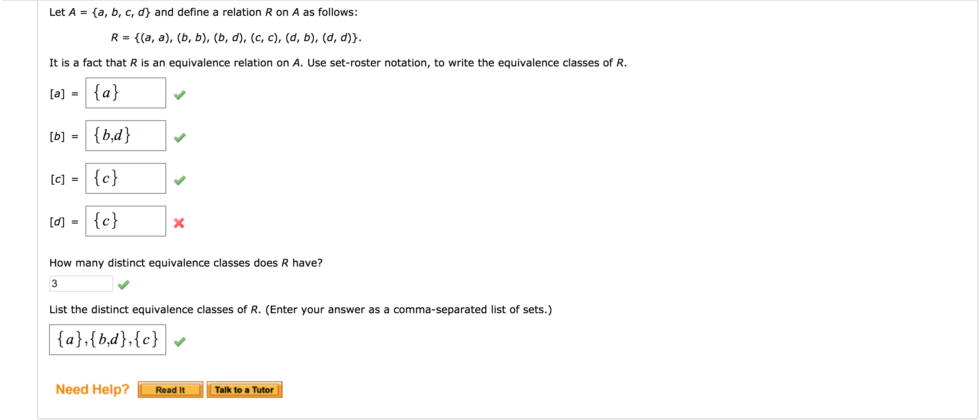Click the relation R definition text

[x=236, y=38]
